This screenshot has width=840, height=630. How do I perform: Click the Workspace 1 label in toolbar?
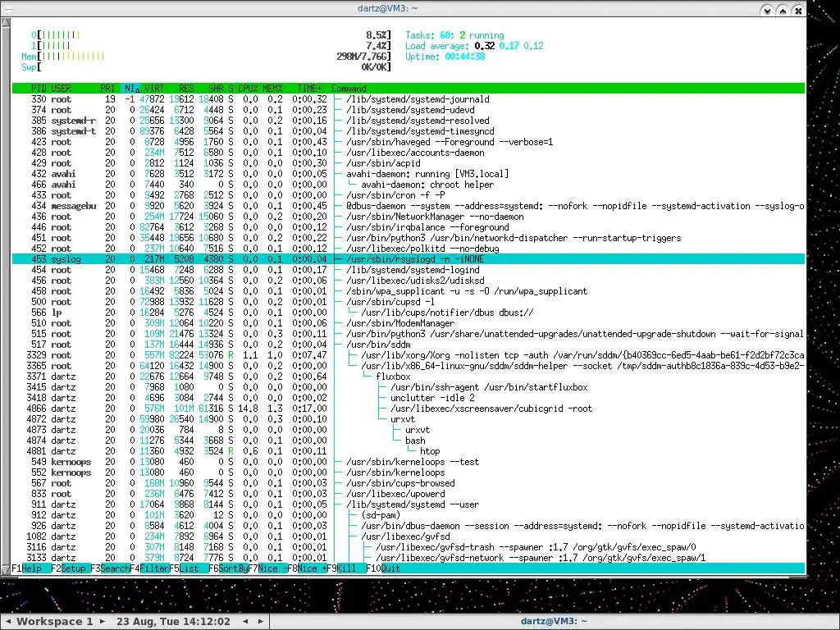[55, 622]
